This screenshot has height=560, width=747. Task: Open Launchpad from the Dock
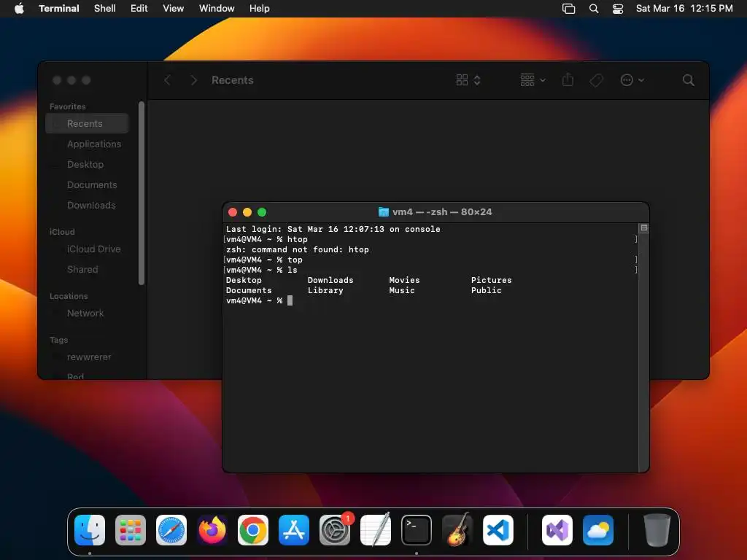131,530
